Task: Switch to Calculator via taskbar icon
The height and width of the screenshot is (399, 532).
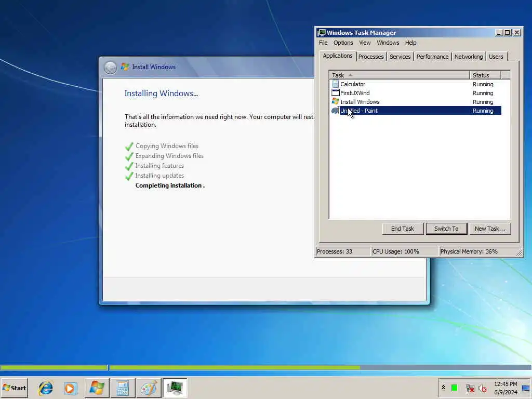Action: pos(123,388)
